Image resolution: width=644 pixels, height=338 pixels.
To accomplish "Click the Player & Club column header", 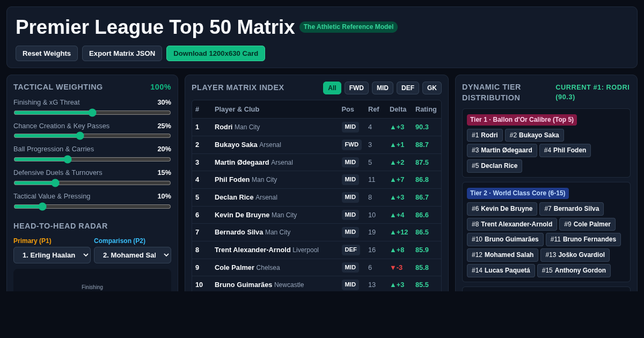I will [x=237, y=109].
